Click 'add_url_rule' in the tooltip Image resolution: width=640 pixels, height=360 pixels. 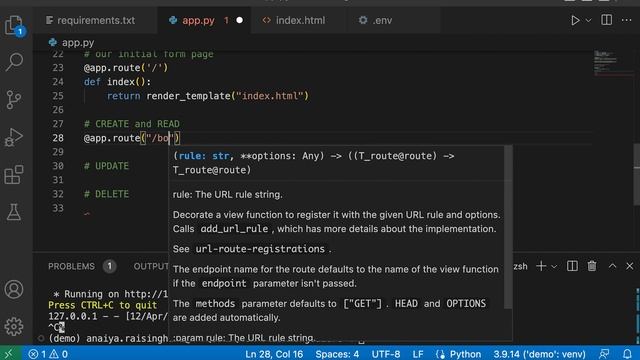click(x=234, y=229)
